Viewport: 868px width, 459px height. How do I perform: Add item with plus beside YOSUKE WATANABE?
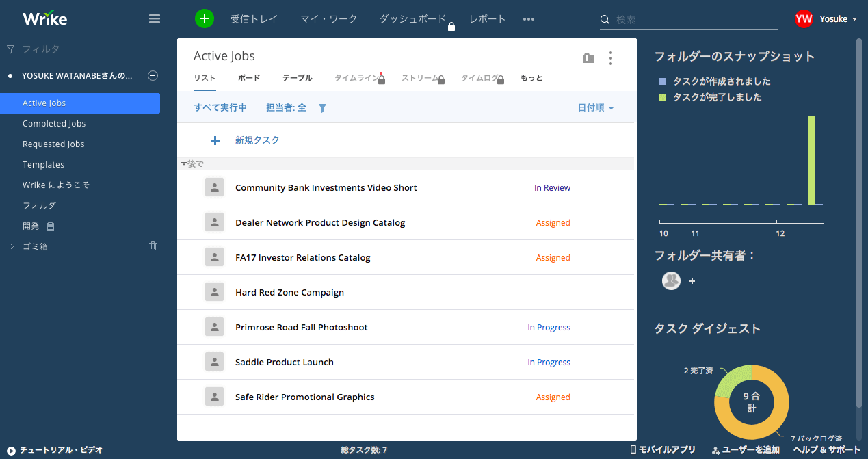click(x=153, y=76)
